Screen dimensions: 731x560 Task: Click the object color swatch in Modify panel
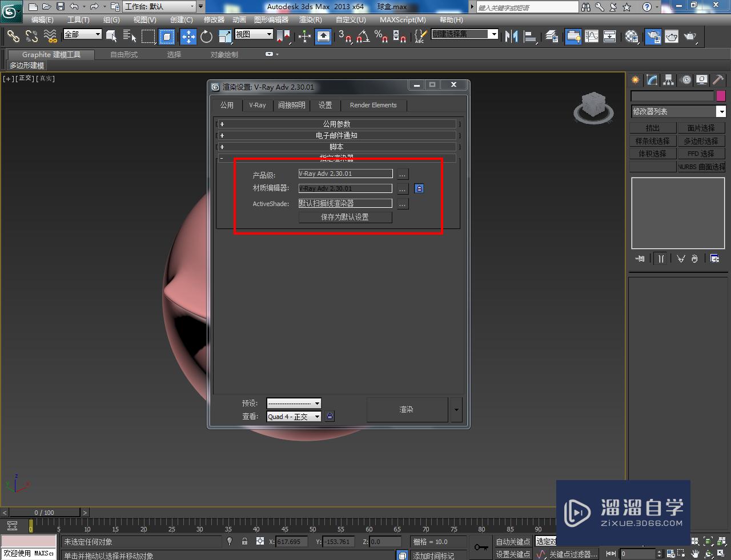721,96
